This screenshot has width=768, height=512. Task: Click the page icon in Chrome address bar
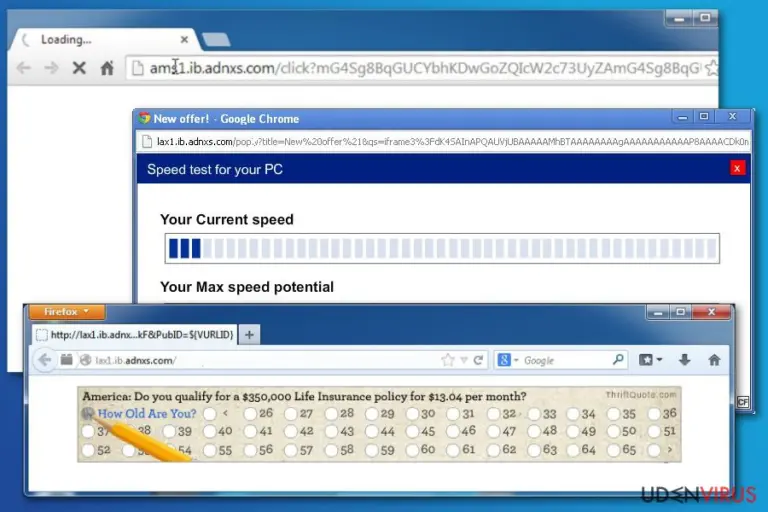[138, 68]
